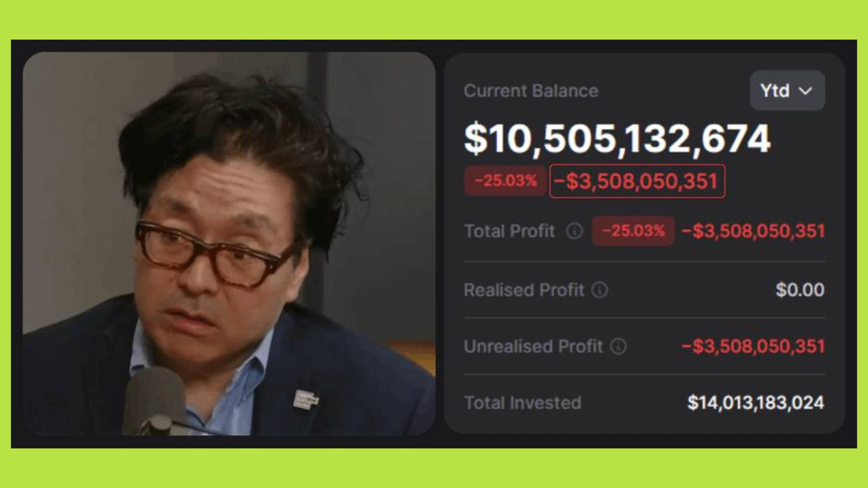Open the Ytd period dropdown
Screen dimensions: 868x488
pos(787,91)
